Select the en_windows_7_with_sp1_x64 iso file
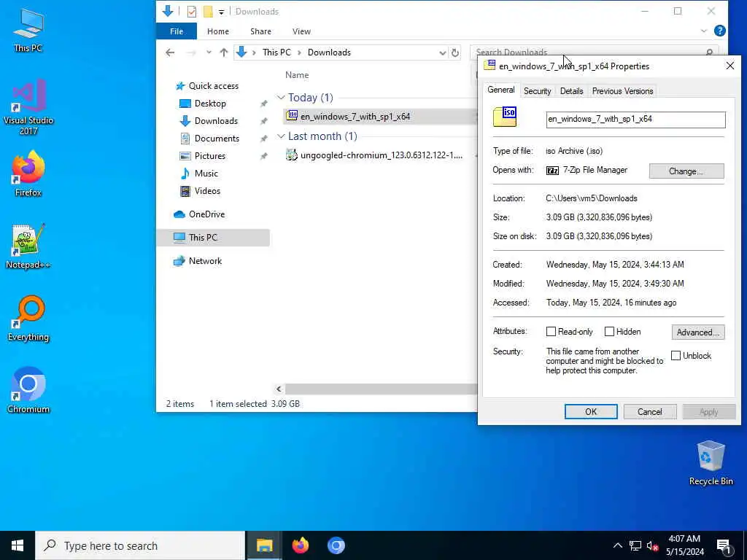The height and width of the screenshot is (560, 747). 379,116
